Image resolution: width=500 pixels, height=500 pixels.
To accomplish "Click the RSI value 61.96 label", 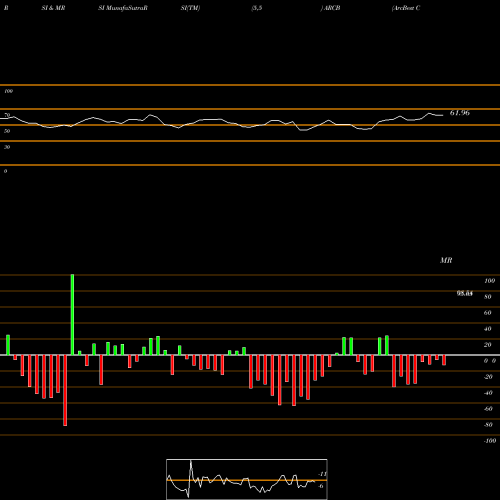I will pos(460,113).
